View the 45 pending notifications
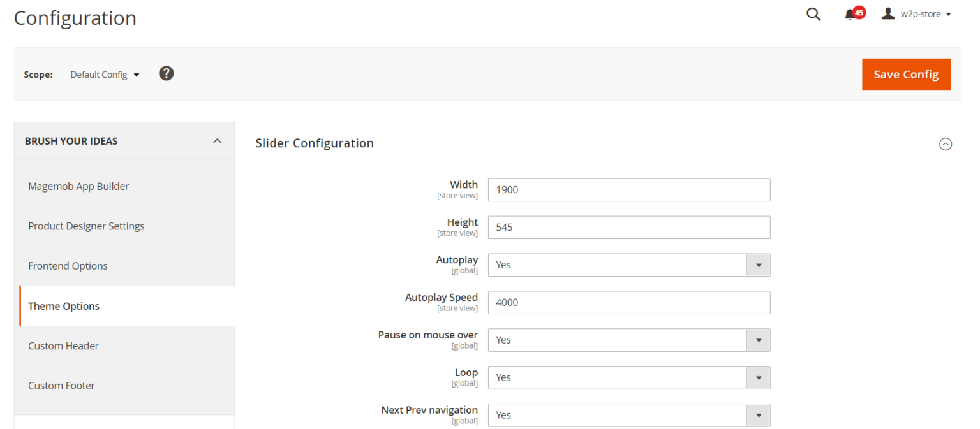This screenshot has width=980, height=429. tap(853, 13)
